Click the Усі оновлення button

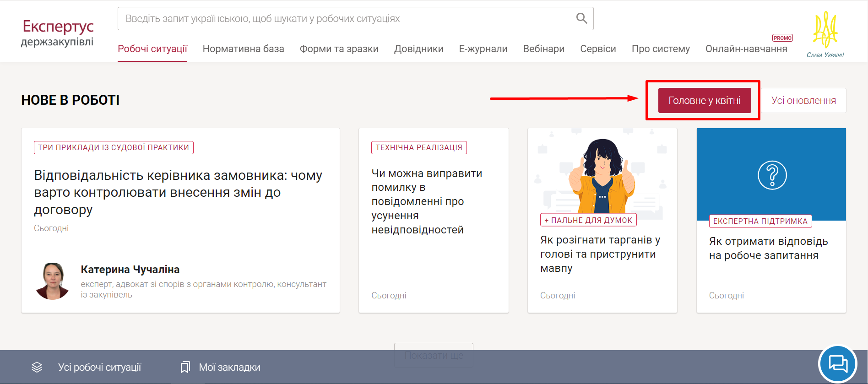pyautogui.click(x=803, y=101)
